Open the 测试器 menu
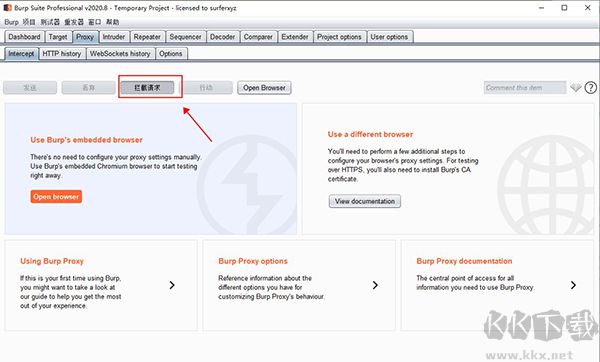This screenshot has height=362, width=600. pyautogui.click(x=50, y=22)
